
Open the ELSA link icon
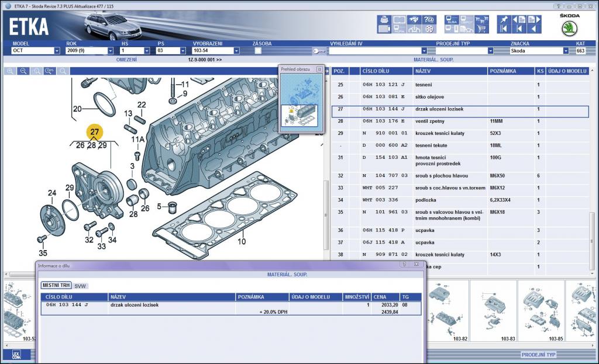pyautogui.click(x=452, y=20)
